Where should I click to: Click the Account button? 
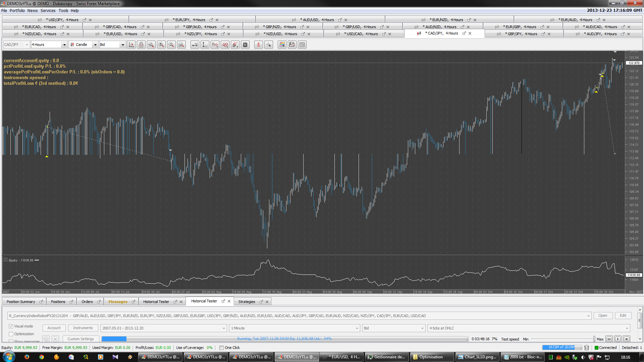pyautogui.click(x=54, y=328)
